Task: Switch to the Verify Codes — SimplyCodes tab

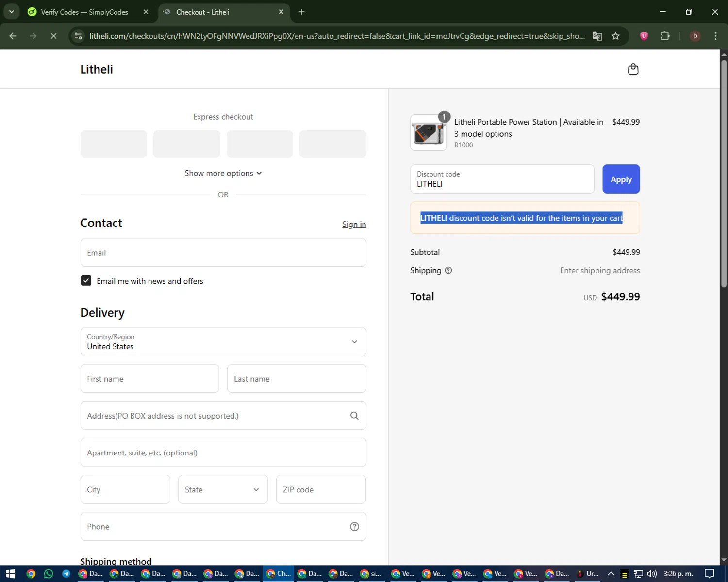Action: (x=85, y=12)
